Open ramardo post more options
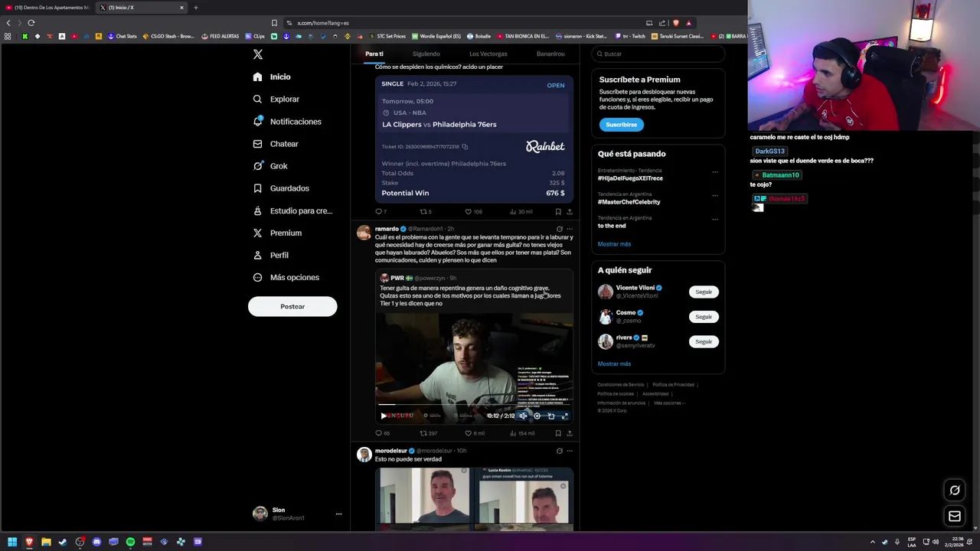 click(570, 229)
